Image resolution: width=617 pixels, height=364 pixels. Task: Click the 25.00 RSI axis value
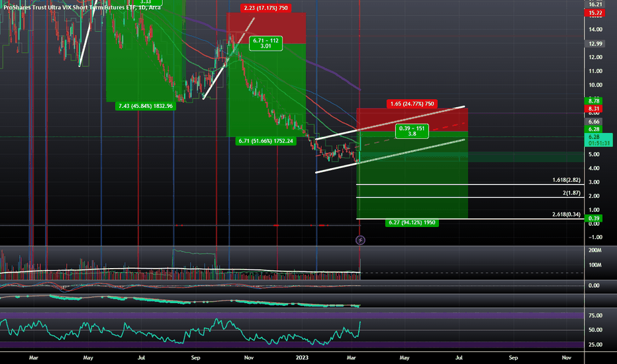coord(595,345)
